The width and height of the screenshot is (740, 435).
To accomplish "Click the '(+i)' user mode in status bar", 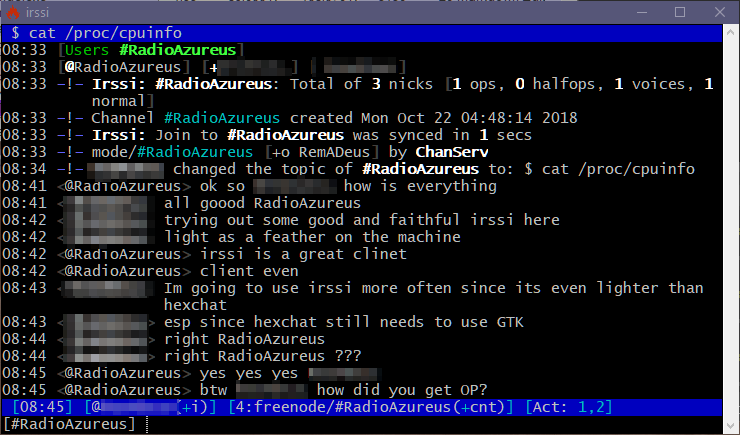I will point(195,407).
